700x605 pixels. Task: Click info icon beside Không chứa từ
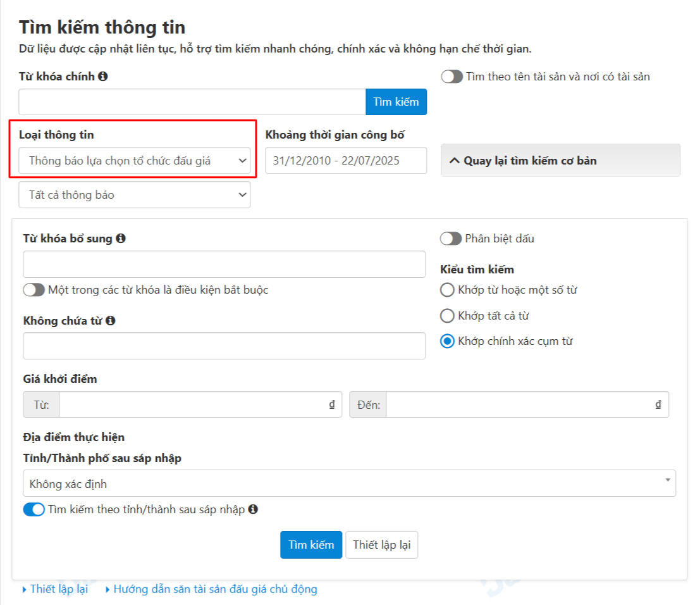point(111,320)
